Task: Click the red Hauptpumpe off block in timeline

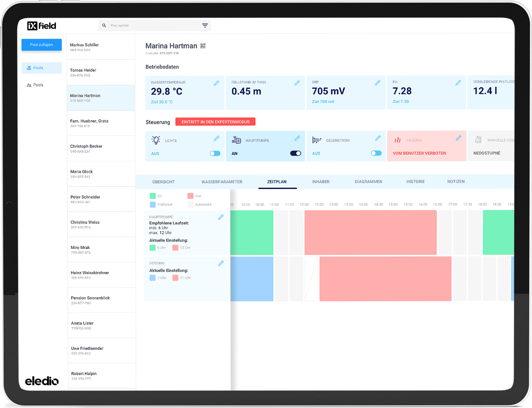Action: click(370, 232)
